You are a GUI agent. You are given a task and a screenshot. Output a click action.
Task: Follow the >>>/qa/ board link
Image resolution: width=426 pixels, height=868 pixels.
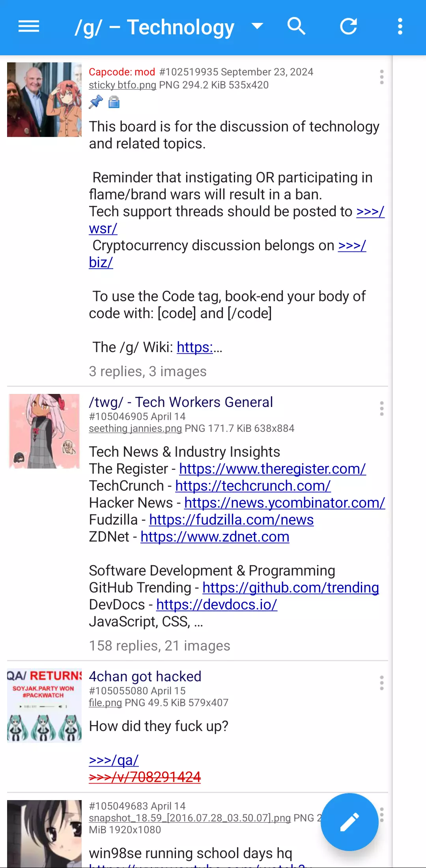click(114, 760)
